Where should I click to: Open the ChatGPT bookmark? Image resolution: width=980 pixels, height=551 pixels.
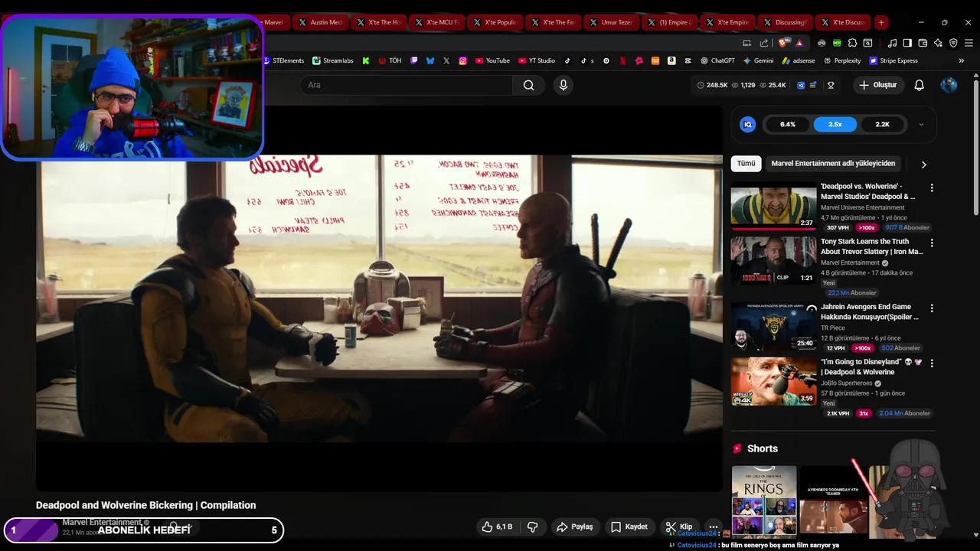coord(717,60)
